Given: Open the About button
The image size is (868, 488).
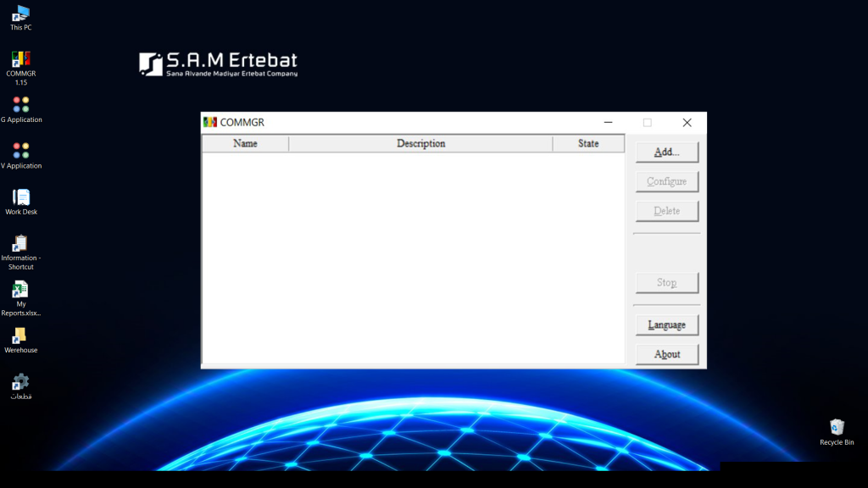Looking at the screenshot, I should pyautogui.click(x=667, y=354).
